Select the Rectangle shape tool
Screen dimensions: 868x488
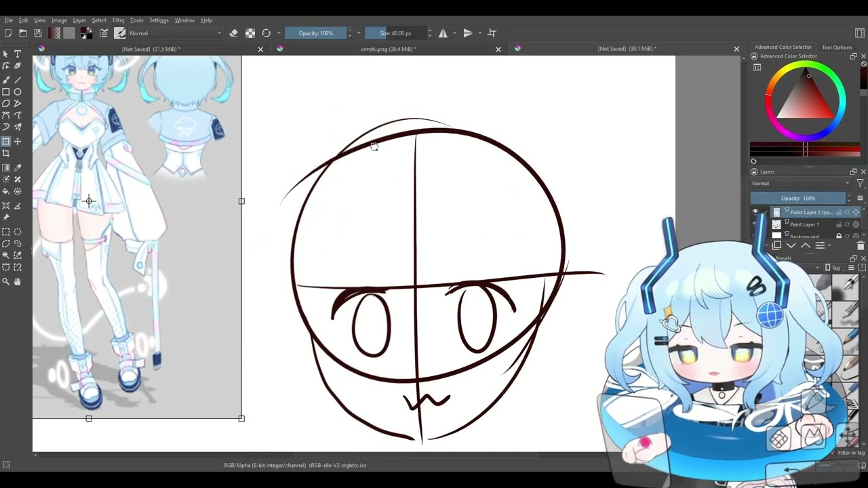[6, 91]
